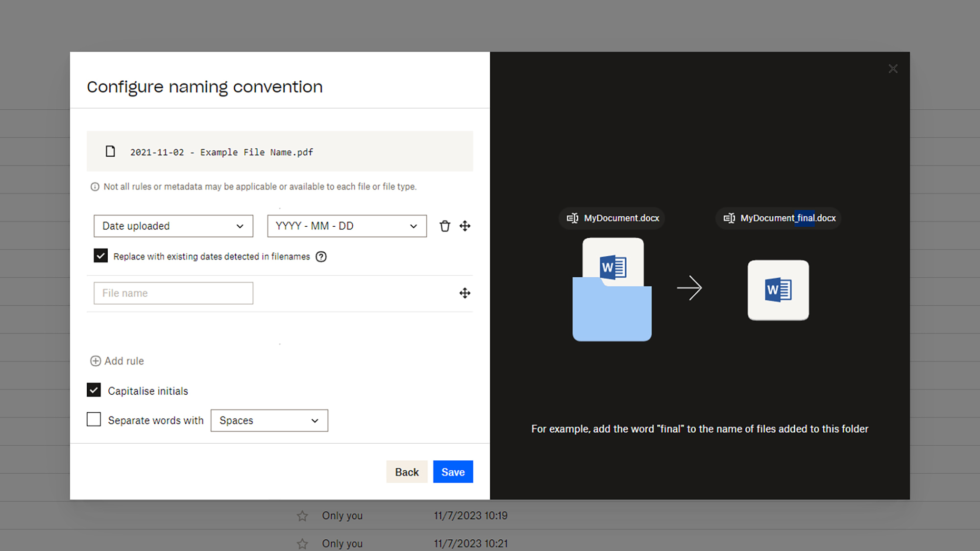The image size is (980, 551).
Task: Click the example file name preview text
Action: click(x=221, y=152)
